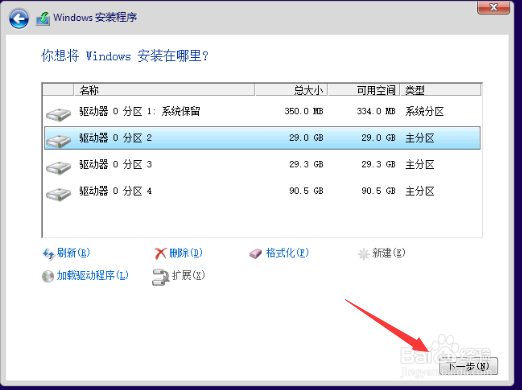Click the 350.0 MB total size cell
The width and height of the screenshot is (522, 390).
click(304, 111)
